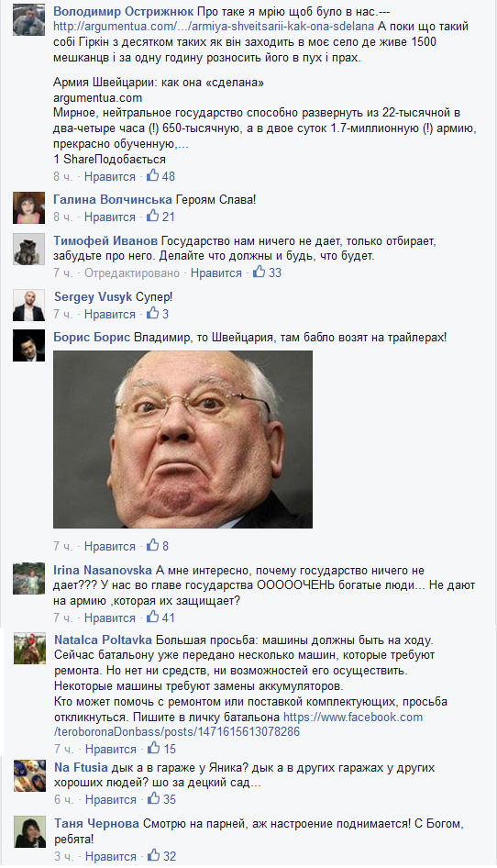Viewport: 497px width, 868px height.
Task: Open the attached photo of elderly man
Action: tap(182, 439)
